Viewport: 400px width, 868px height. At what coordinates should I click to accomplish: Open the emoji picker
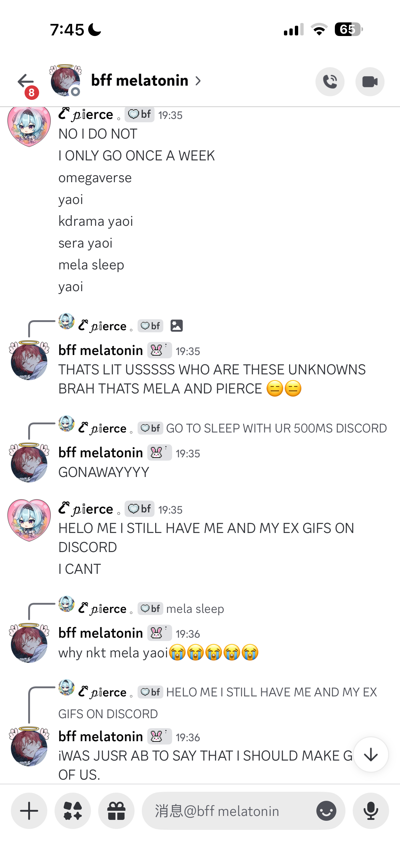[326, 811]
